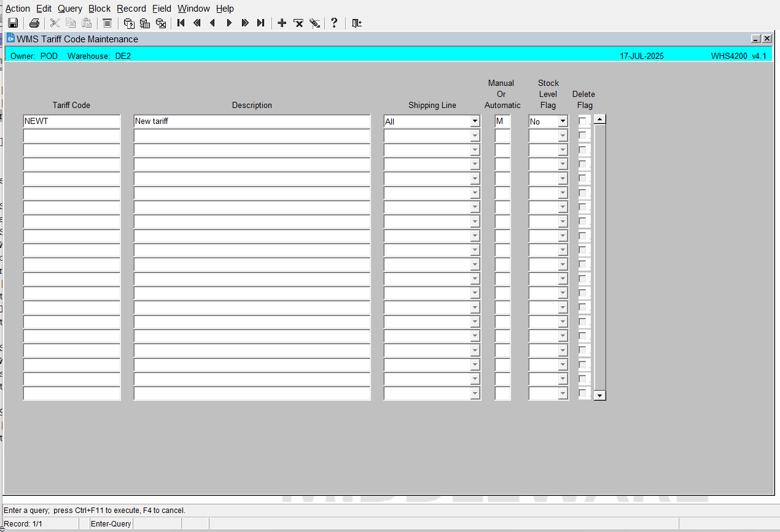Click the Shipping Line column header
Image resolution: width=780 pixels, height=532 pixels.
tap(432, 106)
